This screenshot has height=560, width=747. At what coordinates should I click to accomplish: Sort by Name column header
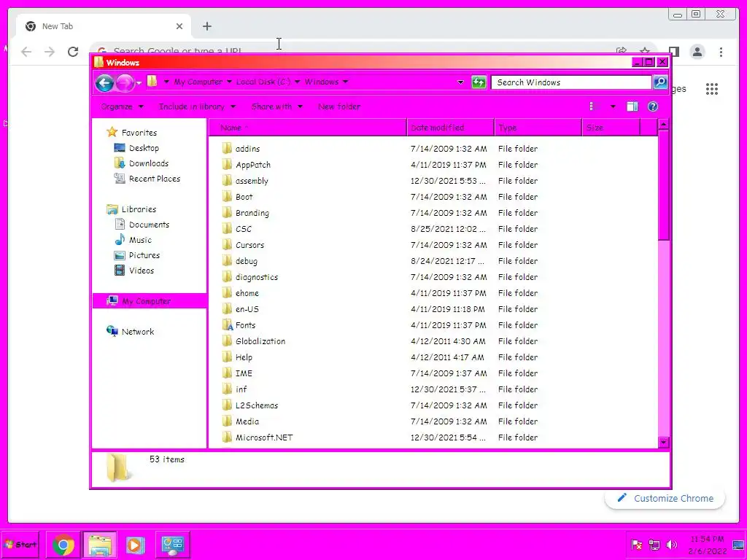point(307,128)
